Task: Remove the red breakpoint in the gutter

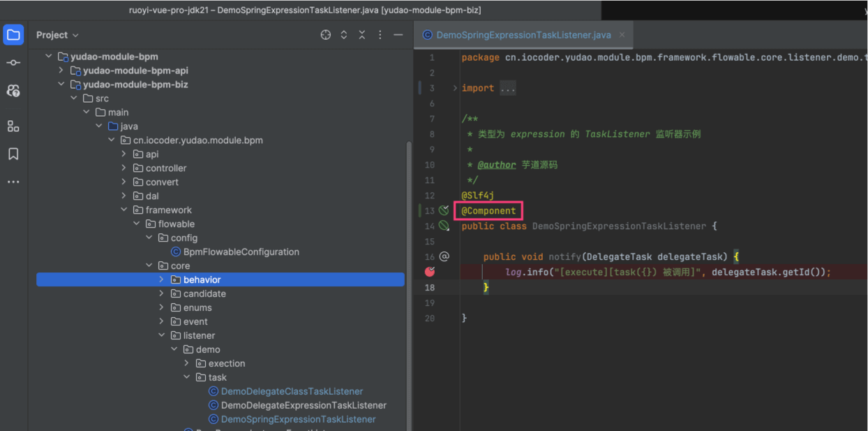Action: [x=431, y=272]
